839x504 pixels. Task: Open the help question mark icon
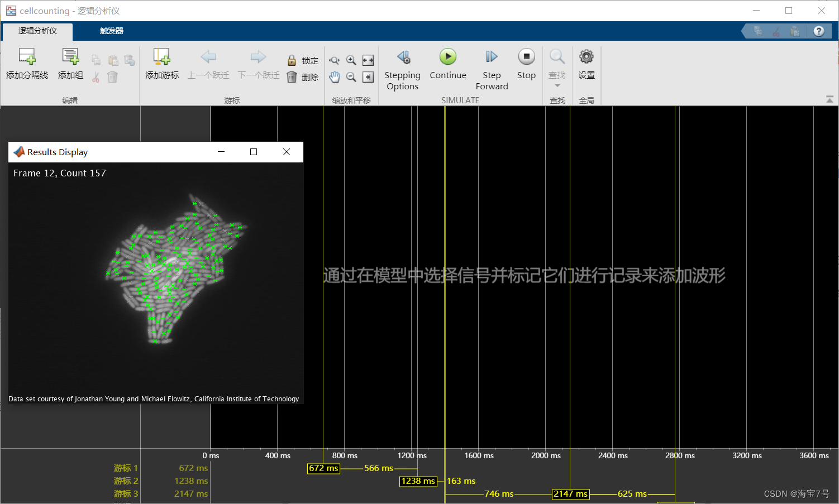pyautogui.click(x=818, y=31)
